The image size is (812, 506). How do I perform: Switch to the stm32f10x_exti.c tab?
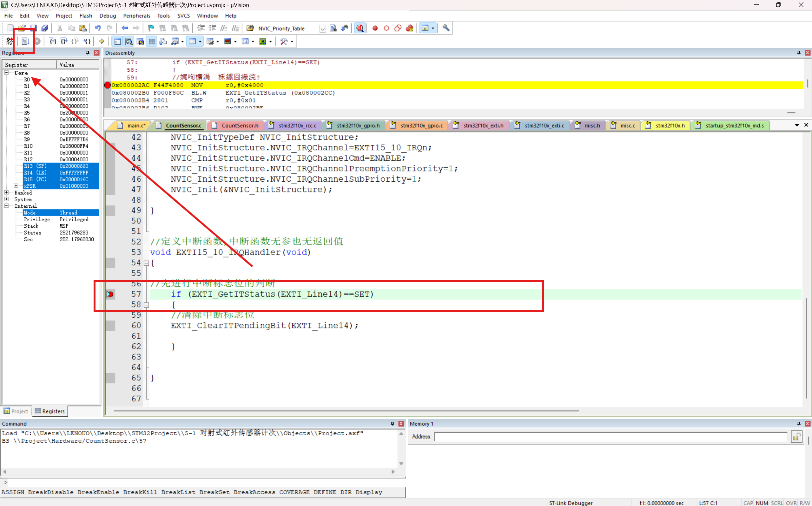click(x=540, y=126)
